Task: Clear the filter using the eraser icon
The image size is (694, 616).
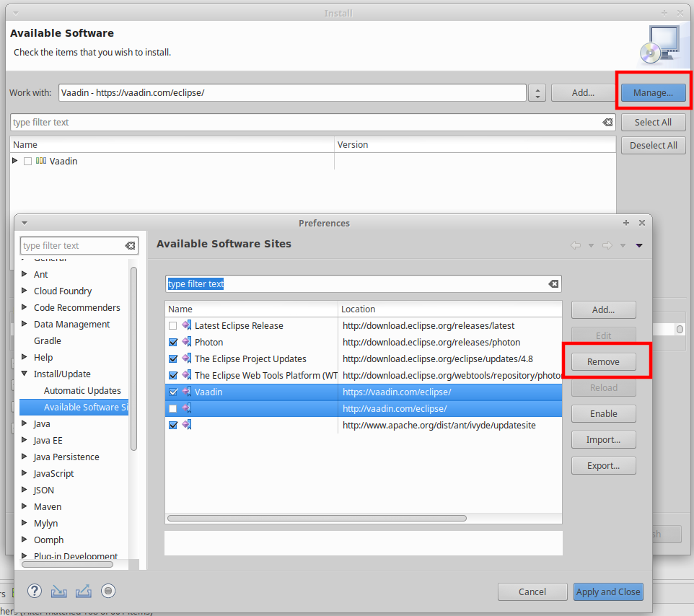Action: [x=553, y=283]
